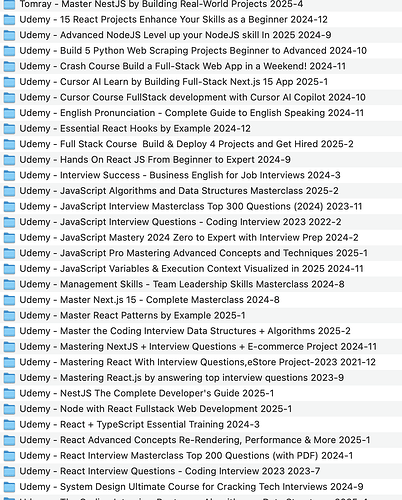
Task: Select the Tomray Master NestJS folder row
Action: [x=201, y=5]
